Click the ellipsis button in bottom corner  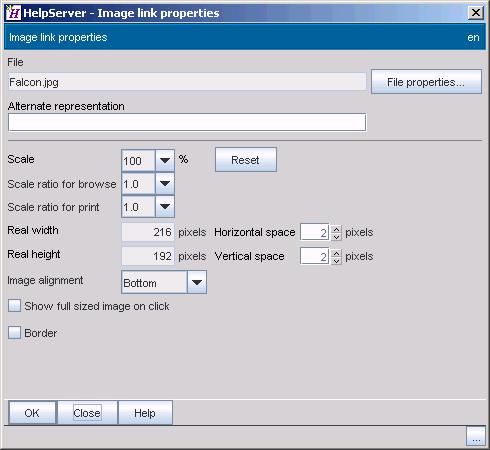476,437
